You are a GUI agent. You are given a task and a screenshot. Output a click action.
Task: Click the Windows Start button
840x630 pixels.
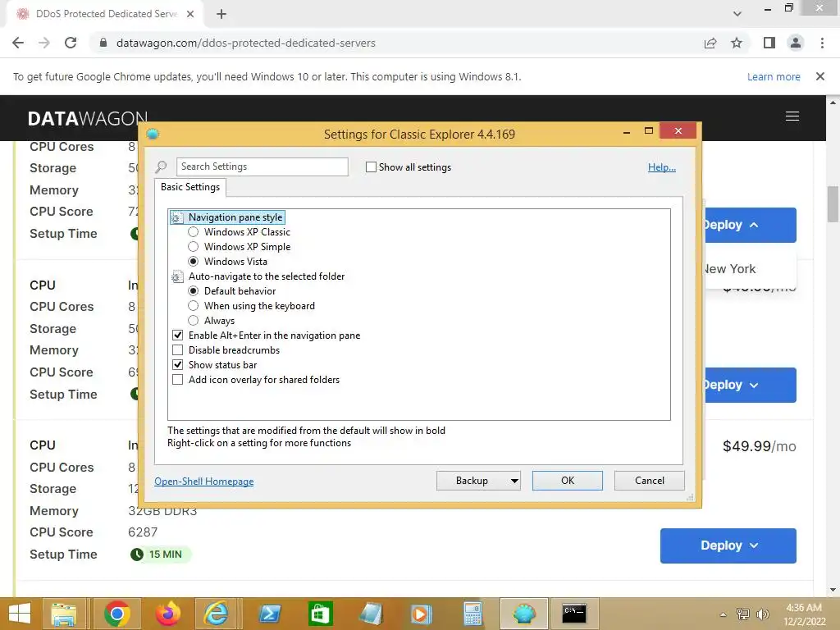point(20,614)
